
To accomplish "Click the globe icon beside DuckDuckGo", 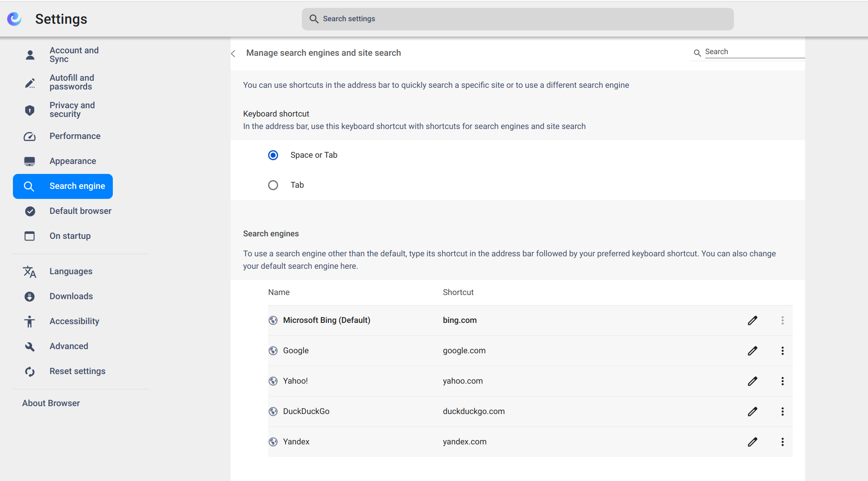I will [273, 412].
